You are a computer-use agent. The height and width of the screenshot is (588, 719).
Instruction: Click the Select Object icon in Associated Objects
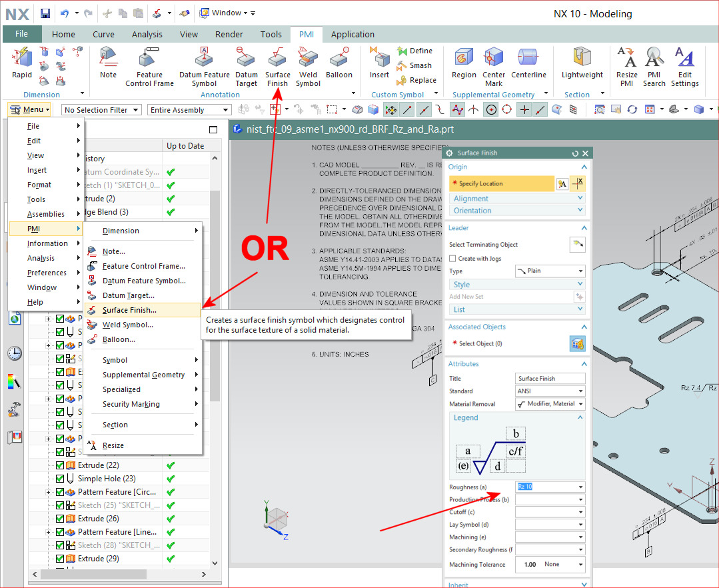[x=578, y=343]
